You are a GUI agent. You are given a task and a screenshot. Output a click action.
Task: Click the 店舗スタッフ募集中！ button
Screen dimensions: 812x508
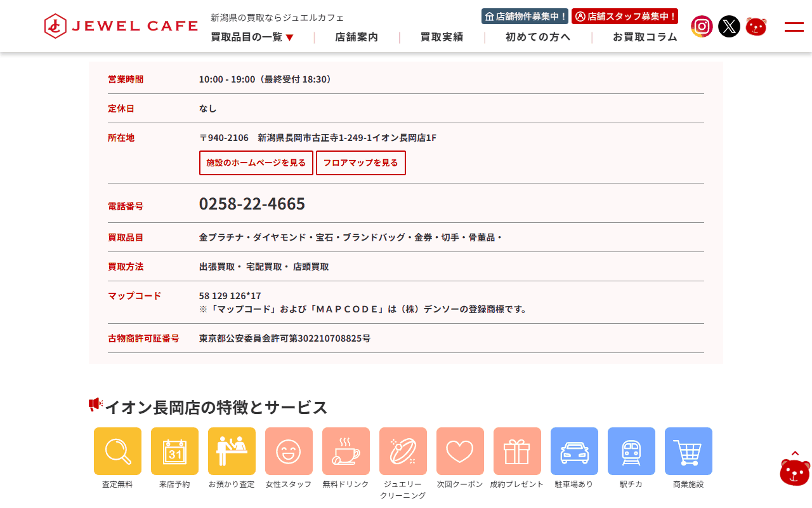point(625,17)
